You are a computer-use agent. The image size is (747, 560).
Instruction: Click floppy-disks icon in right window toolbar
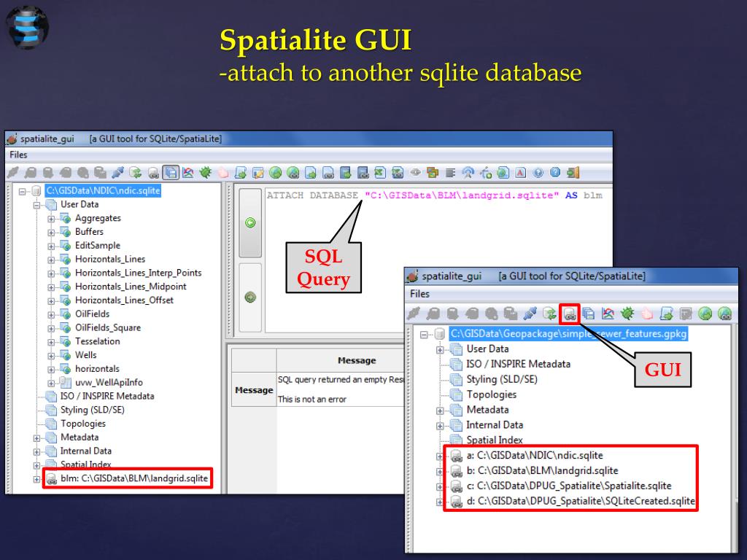(x=589, y=314)
